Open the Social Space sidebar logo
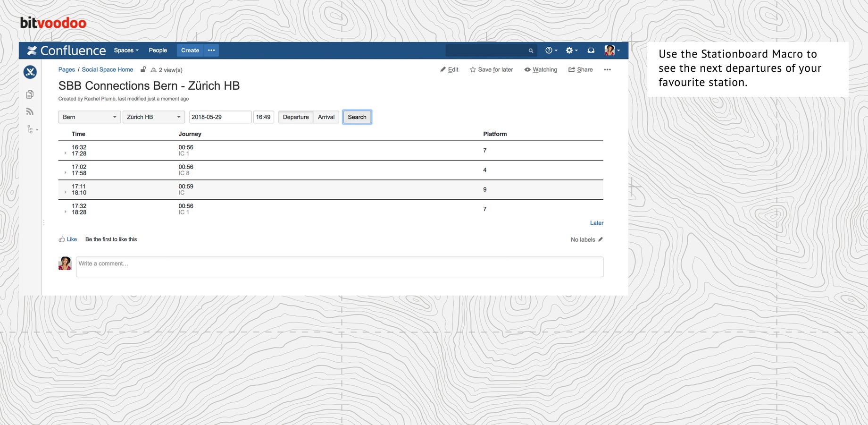868x425 pixels. pos(30,72)
